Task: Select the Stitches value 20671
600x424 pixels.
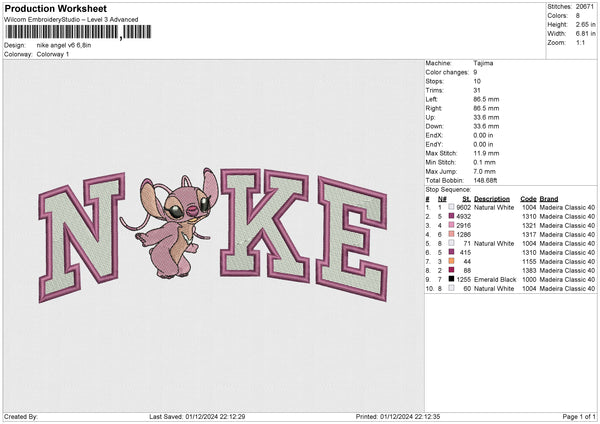Action: pyautogui.click(x=584, y=7)
